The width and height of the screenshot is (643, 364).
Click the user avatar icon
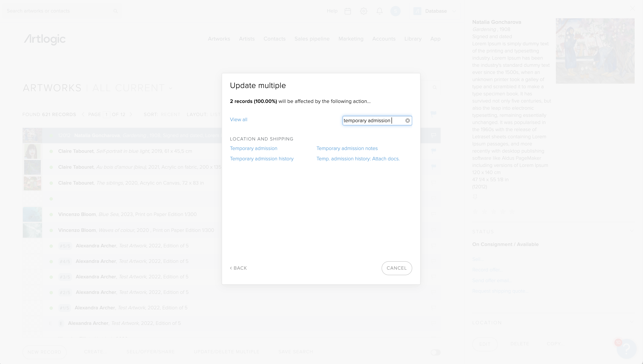tap(395, 11)
